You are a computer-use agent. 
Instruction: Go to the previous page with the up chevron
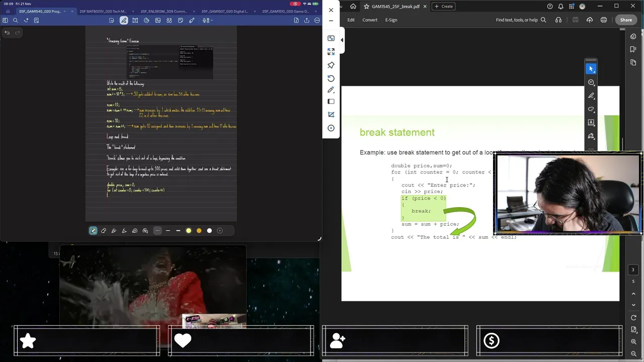pyautogui.click(x=633, y=293)
